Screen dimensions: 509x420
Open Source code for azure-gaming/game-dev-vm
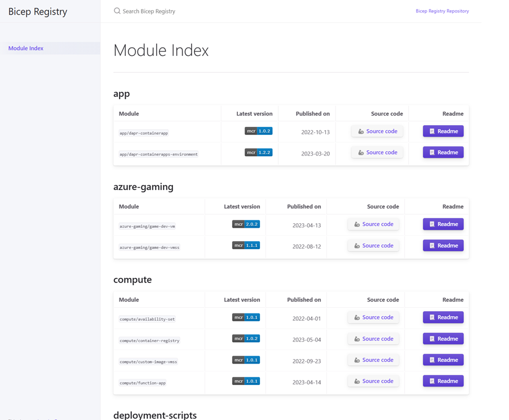tap(373, 224)
